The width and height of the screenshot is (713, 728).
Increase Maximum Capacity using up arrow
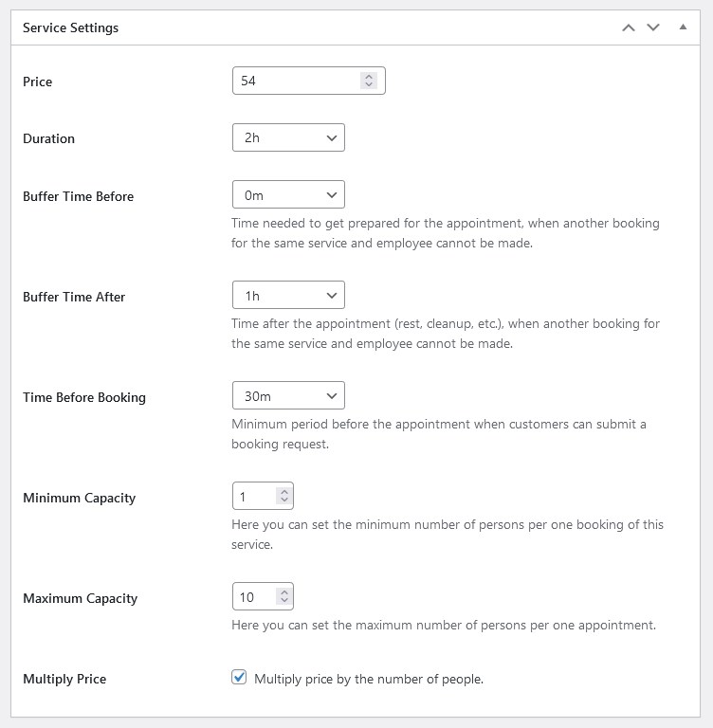(x=284, y=592)
